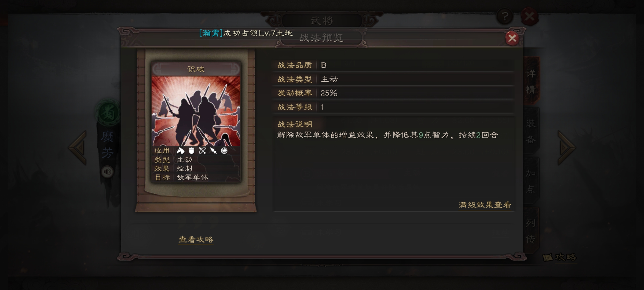Screen dimensions: 644x290
Task: Click the green 蜀 faction emblem
Action: point(108,113)
